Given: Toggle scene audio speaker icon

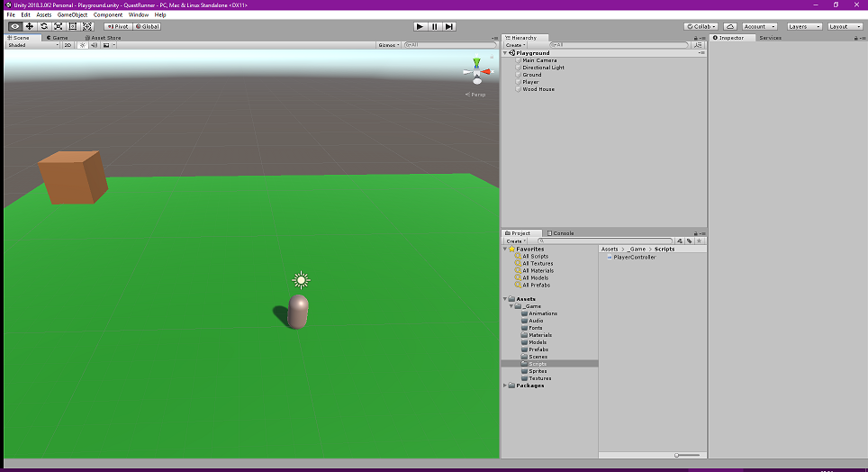Looking at the screenshot, I should tap(94, 45).
